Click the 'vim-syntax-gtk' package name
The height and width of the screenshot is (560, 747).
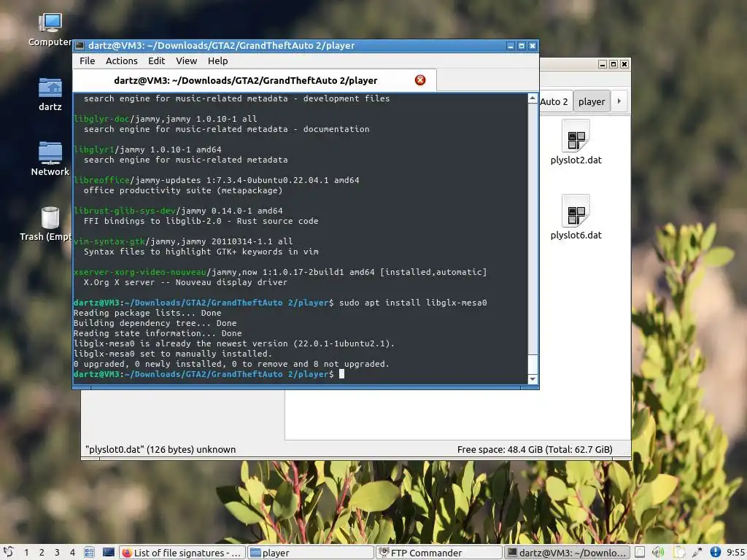[x=109, y=241]
